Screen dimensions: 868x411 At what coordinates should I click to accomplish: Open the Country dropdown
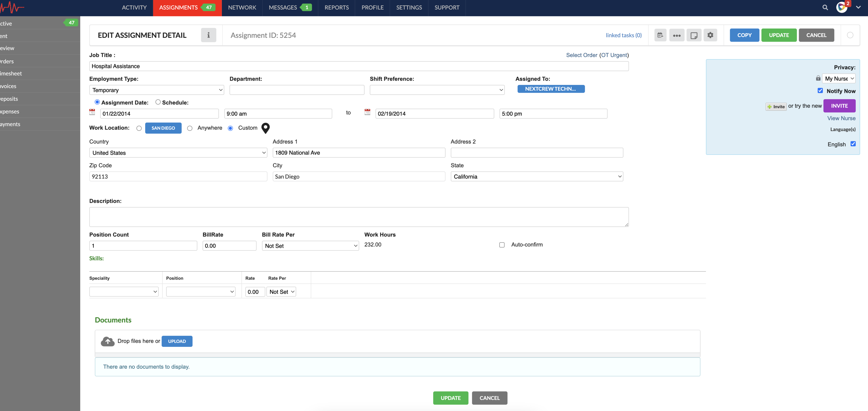click(x=178, y=152)
